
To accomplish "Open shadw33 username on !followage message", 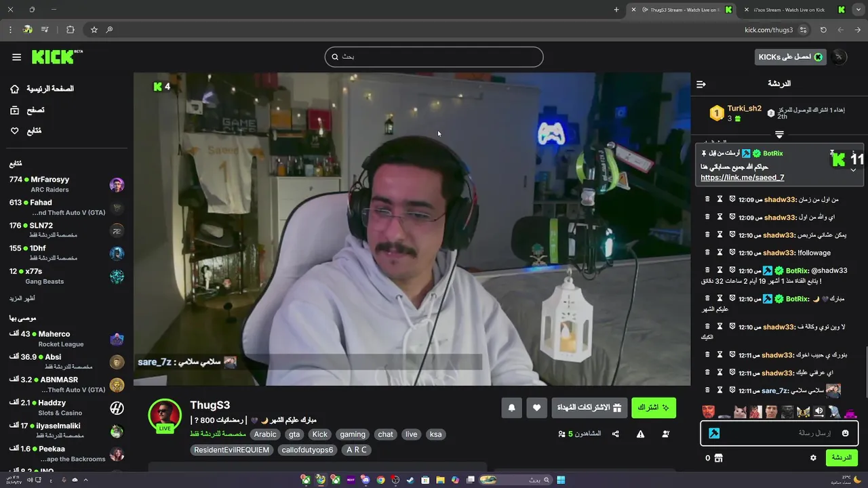I will pyautogui.click(x=779, y=253).
